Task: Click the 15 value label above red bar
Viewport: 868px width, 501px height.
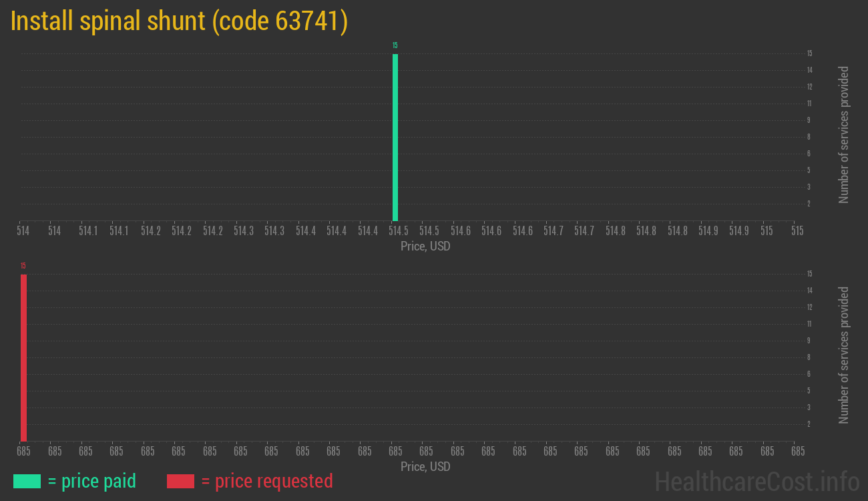Action: pos(23,266)
